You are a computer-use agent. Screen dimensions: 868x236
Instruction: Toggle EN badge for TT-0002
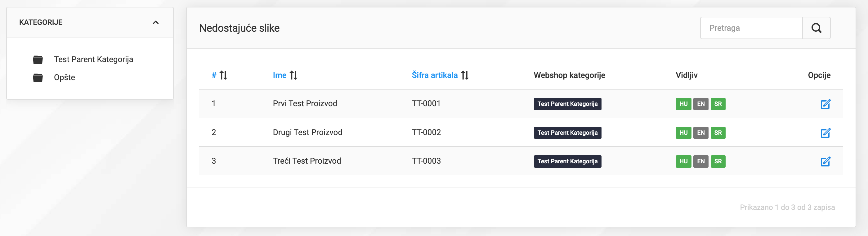(701, 133)
